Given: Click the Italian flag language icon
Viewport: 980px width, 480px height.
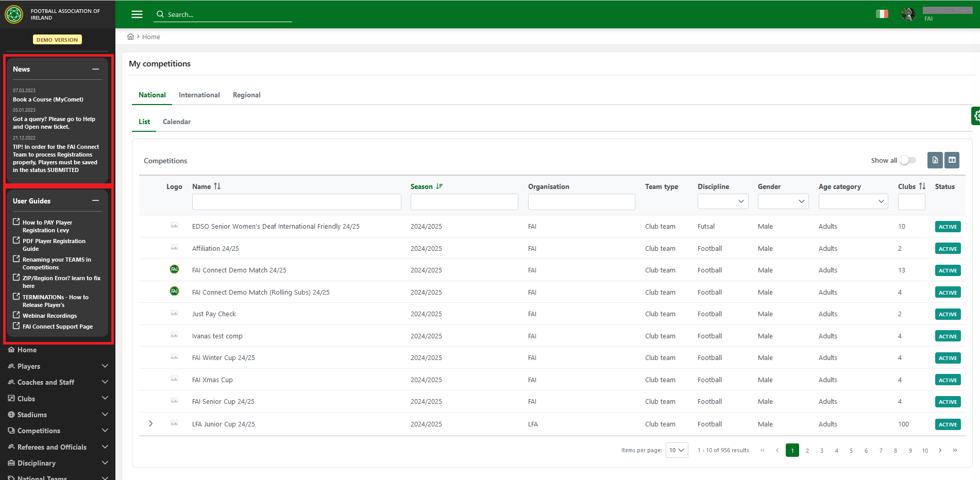Looking at the screenshot, I should click(x=882, y=14).
